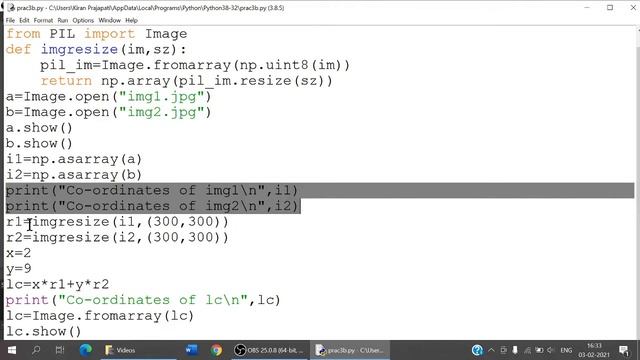Open the Run menu

point(62,20)
